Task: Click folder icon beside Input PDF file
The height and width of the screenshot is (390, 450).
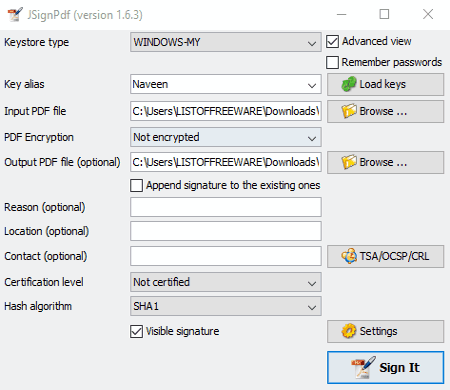Action: (x=349, y=111)
